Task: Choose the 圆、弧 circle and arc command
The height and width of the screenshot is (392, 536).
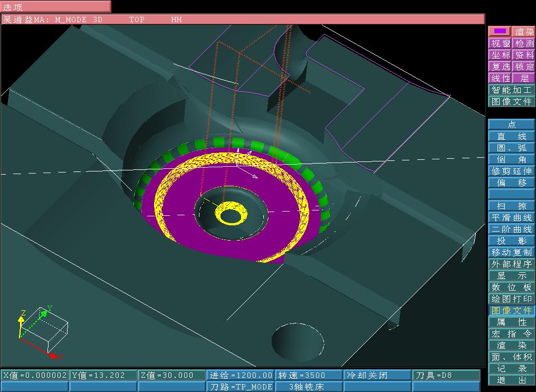Action: (x=512, y=148)
